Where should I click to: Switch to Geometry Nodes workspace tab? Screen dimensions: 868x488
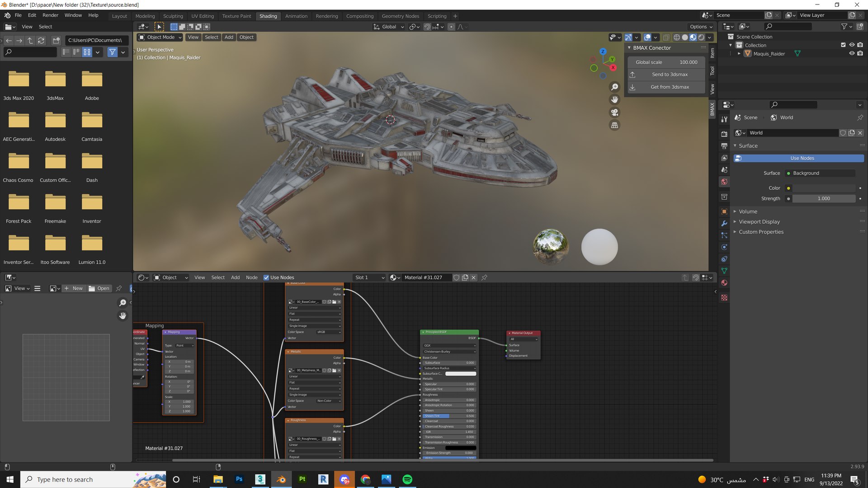point(400,16)
